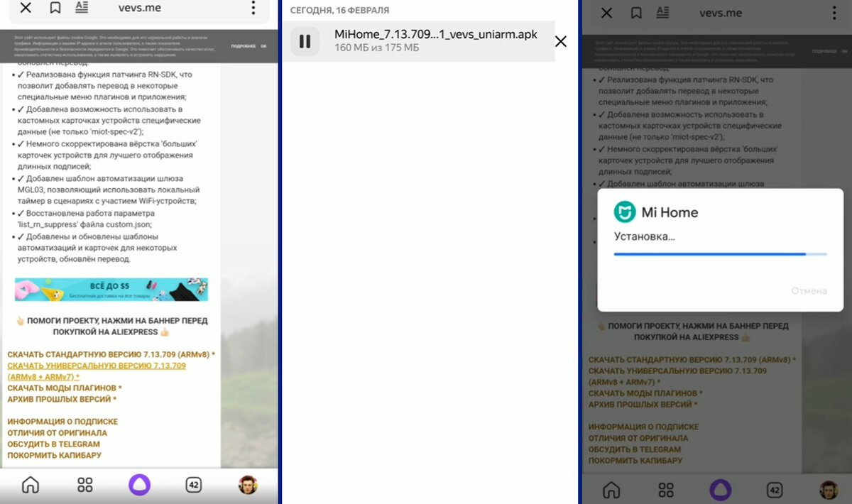Download standard version ARMv8 in left screen

pos(111,354)
